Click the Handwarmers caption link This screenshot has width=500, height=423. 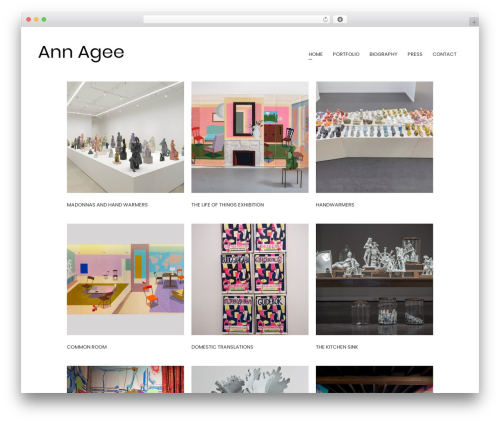point(335,205)
